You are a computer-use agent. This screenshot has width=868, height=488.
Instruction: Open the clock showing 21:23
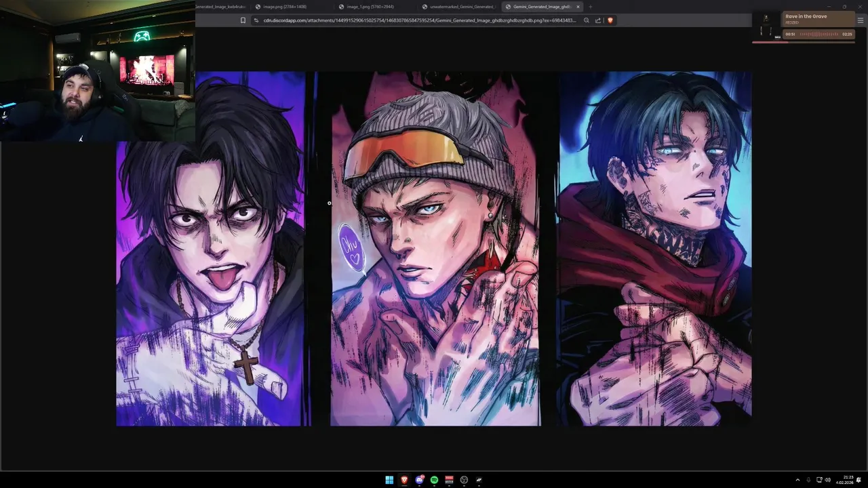pyautogui.click(x=845, y=480)
